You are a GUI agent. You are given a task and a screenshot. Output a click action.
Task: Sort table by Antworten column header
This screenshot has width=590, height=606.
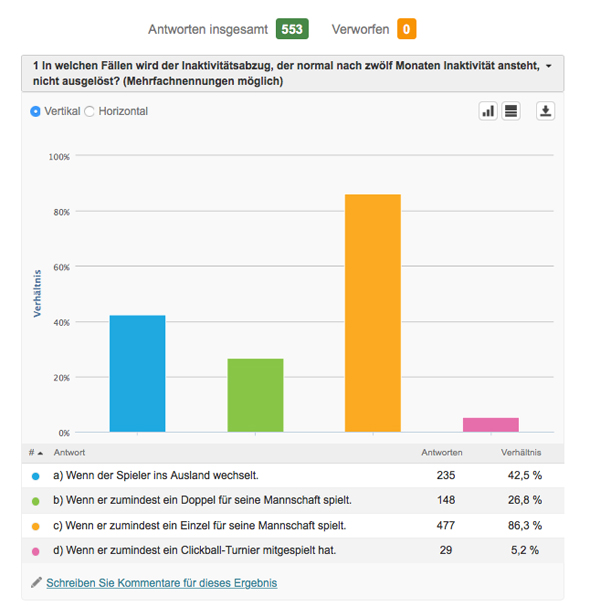[442, 452]
